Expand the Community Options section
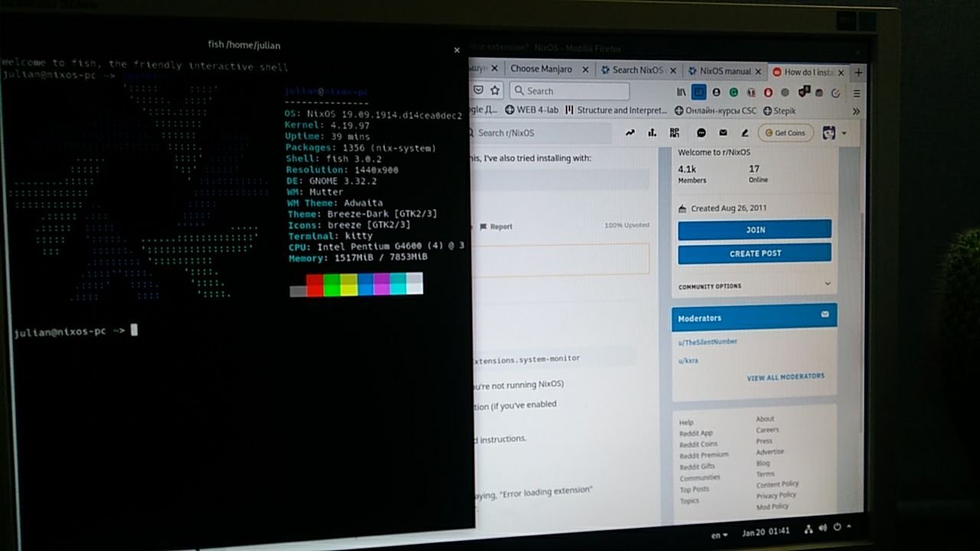The height and width of the screenshot is (551, 980). [x=754, y=285]
